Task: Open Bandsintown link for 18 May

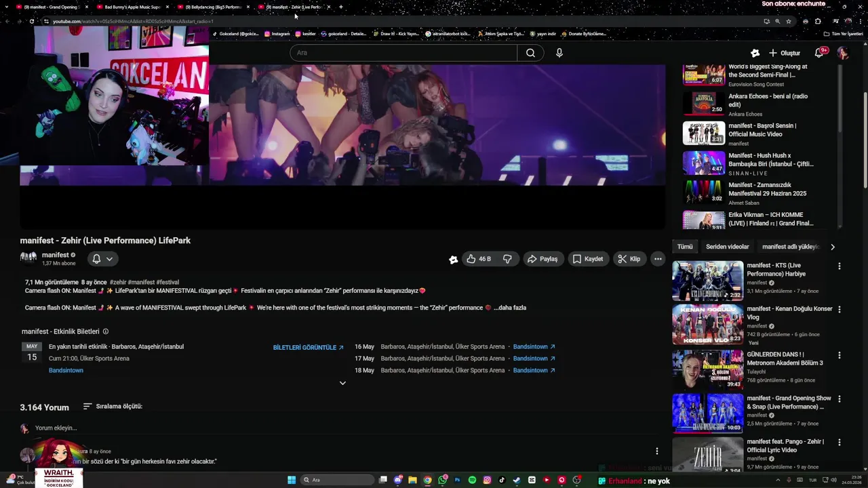Action: (534, 371)
